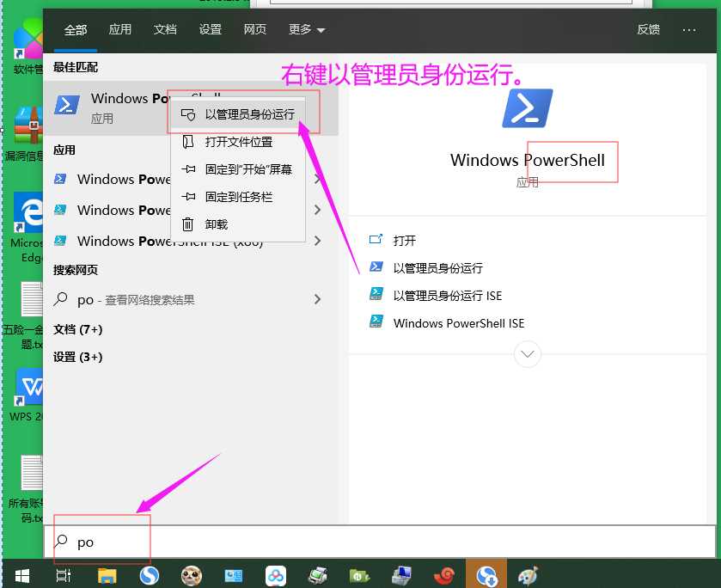Open the paint palette taskbar icon
The height and width of the screenshot is (588, 721).
[x=528, y=576]
